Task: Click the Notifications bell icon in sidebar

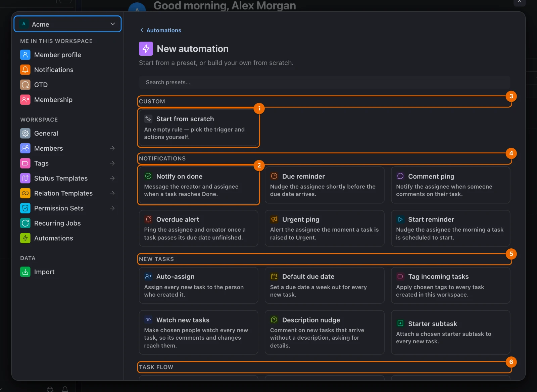Action: click(x=25, y=70)
